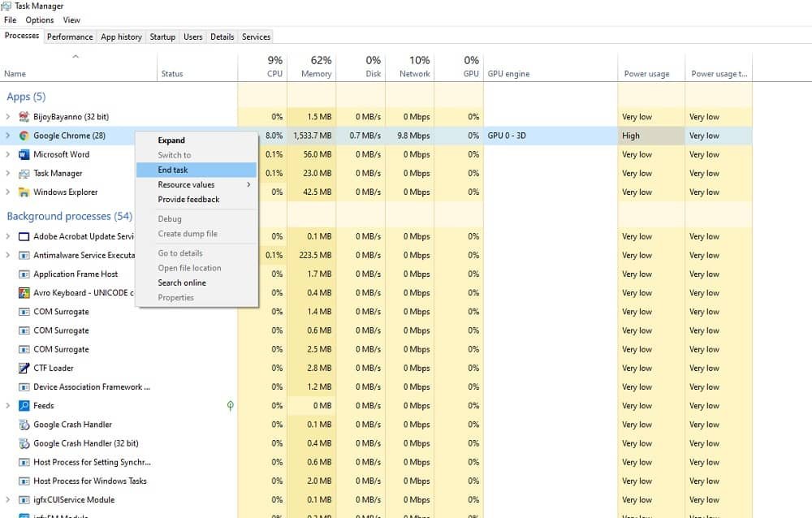Click the CTF Loader icon
The image size is (812, 518).
(24, 369)
